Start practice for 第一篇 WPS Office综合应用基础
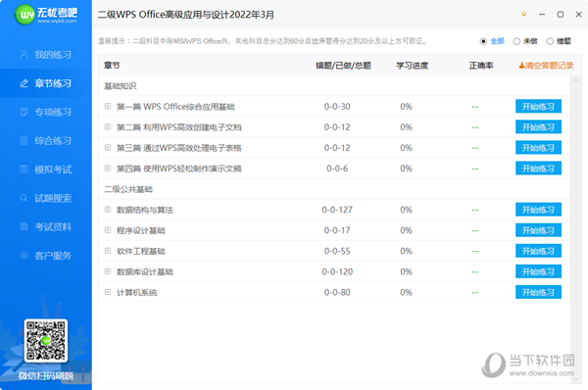Image resolution: width=588 pixels, height=390 pixels. click(538, 107)
